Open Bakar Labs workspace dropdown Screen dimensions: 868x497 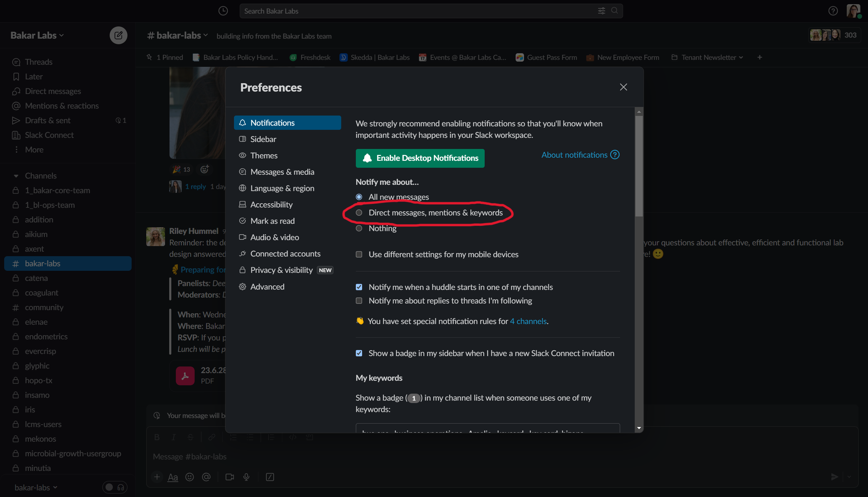[37, 35]
